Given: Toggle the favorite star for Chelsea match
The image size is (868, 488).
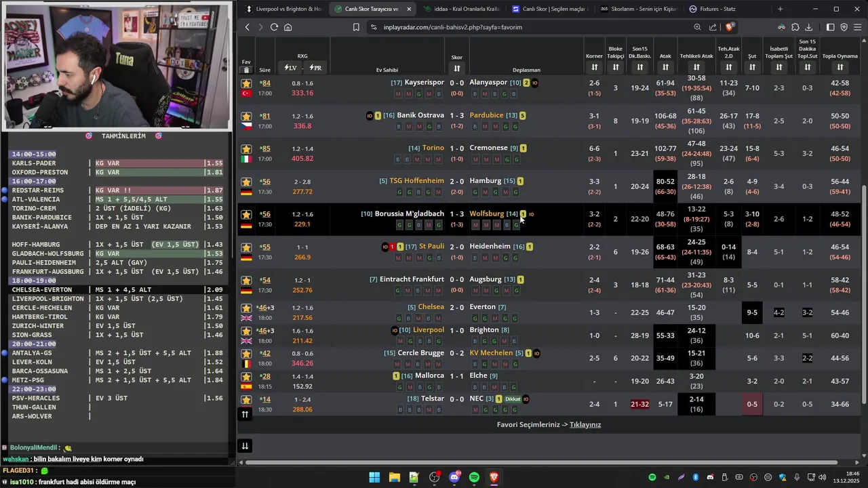Looking at the screenshot, I should pos(246,308).
